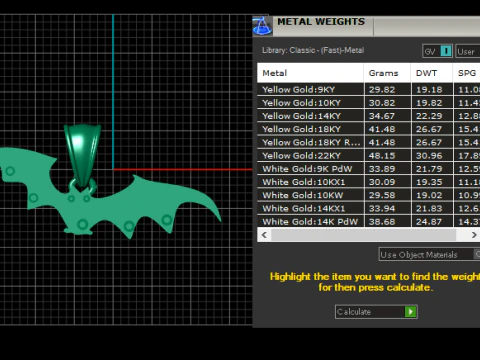Image resolution: width=480 pixels, height=360 pixels.
Task: Click the SPG column header
Action: point(467,73)
